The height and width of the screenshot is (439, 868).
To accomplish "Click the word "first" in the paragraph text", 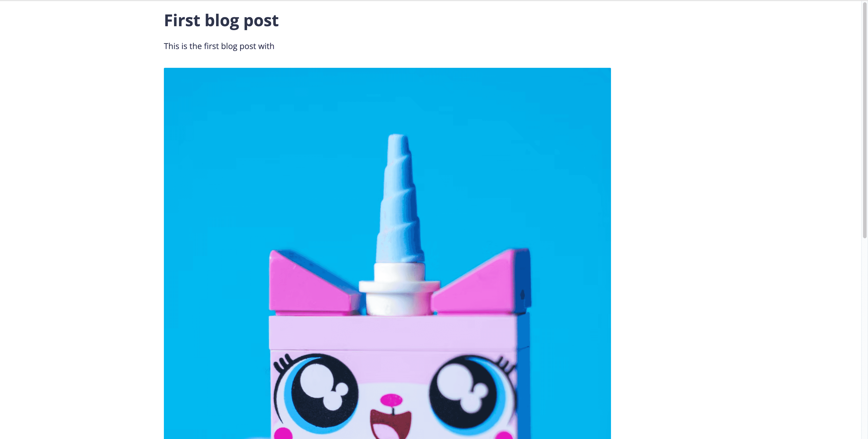I will tap(211, 46).
